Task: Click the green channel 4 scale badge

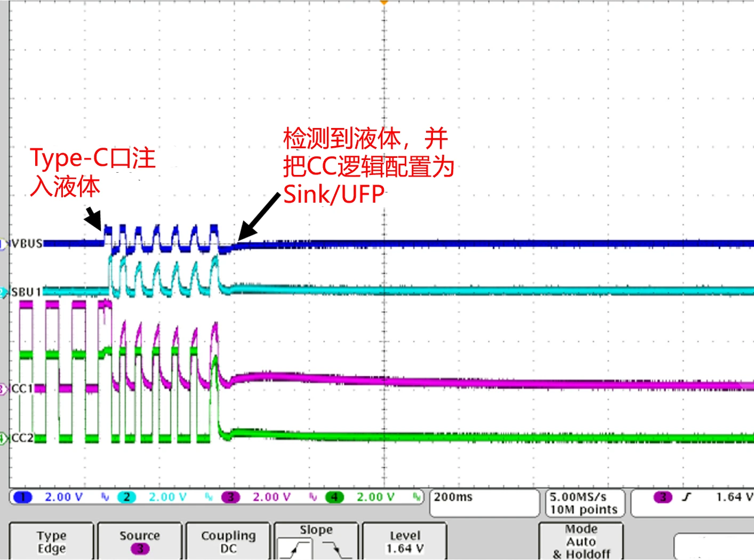Action: (334, 497)
